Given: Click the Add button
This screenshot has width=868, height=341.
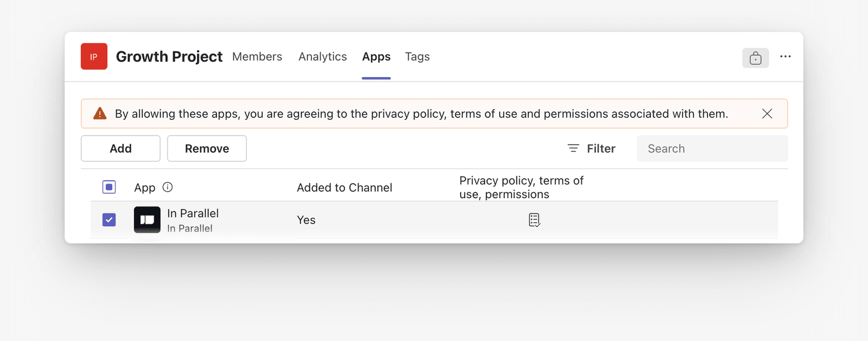Looking at the screenshot, I should (120, 148).
